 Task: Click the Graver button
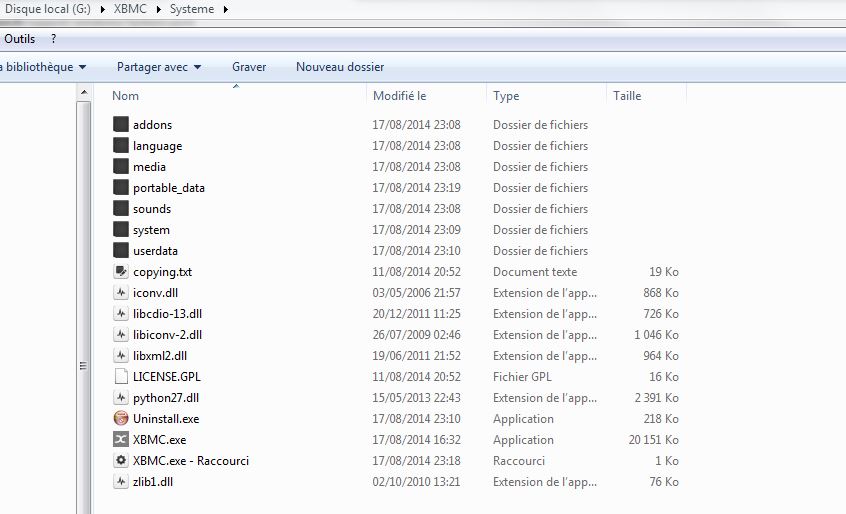249,67
